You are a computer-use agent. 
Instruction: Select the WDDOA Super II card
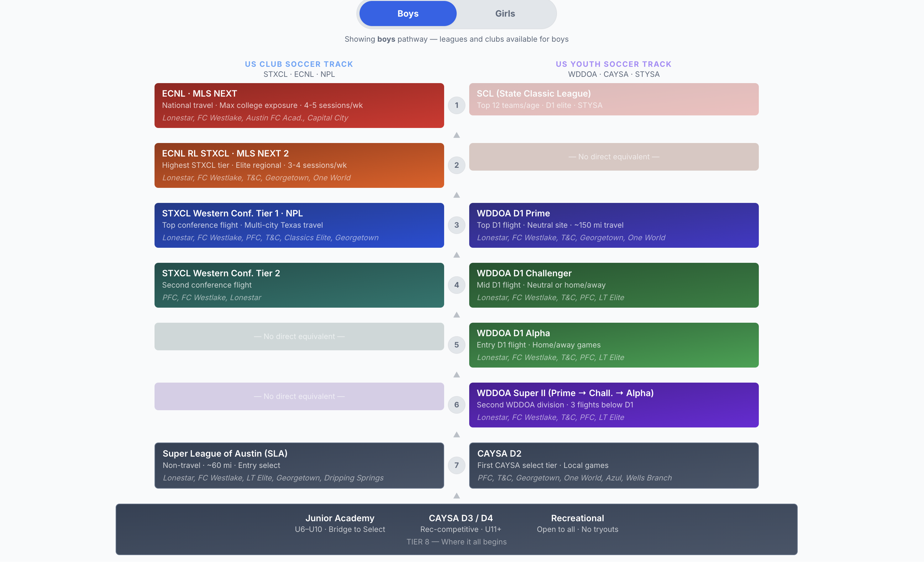tap(613, 405)
